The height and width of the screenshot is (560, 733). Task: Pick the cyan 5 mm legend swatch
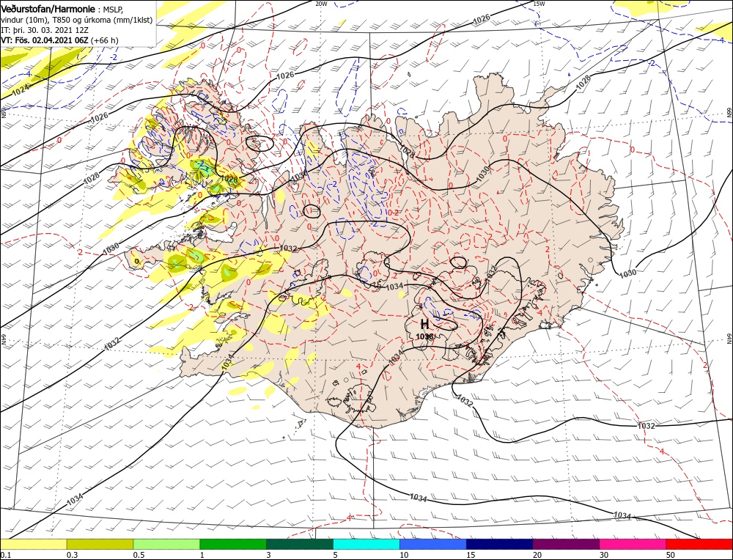(x=366, y=544)
